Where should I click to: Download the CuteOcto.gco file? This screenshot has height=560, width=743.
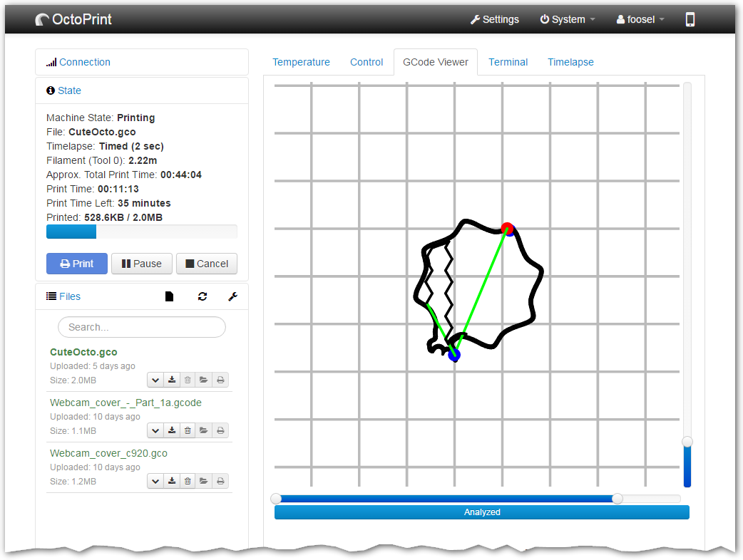pos(171,380)
